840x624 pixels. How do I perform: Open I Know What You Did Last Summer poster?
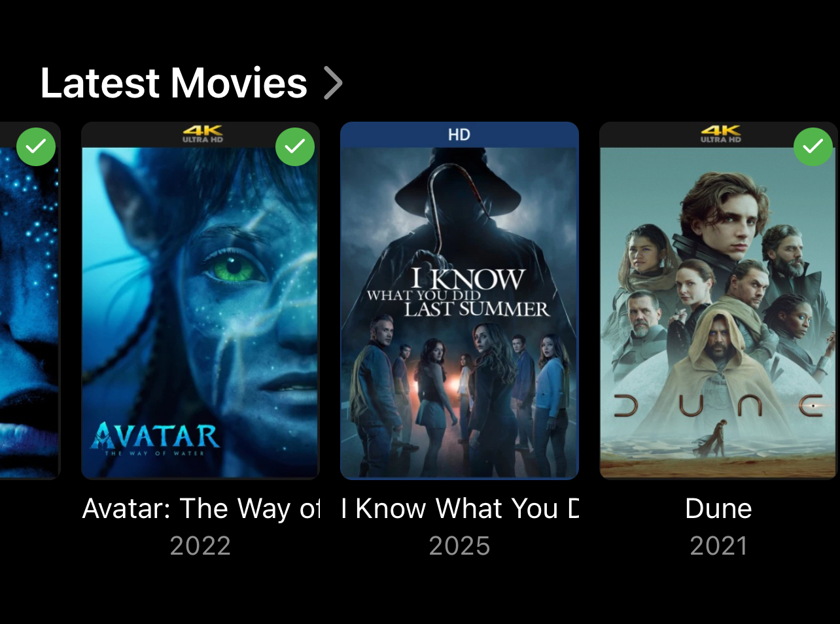click(x=459, y=300)
